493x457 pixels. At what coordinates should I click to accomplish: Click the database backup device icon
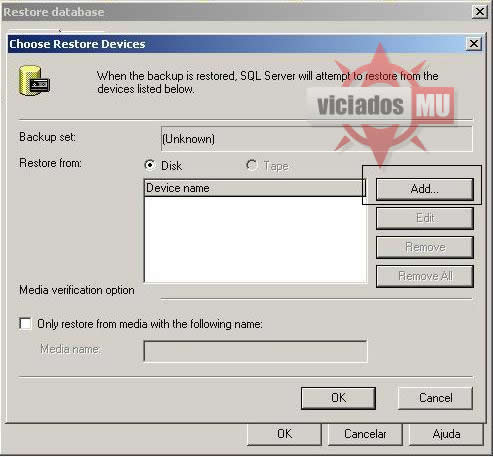point(34,81)
